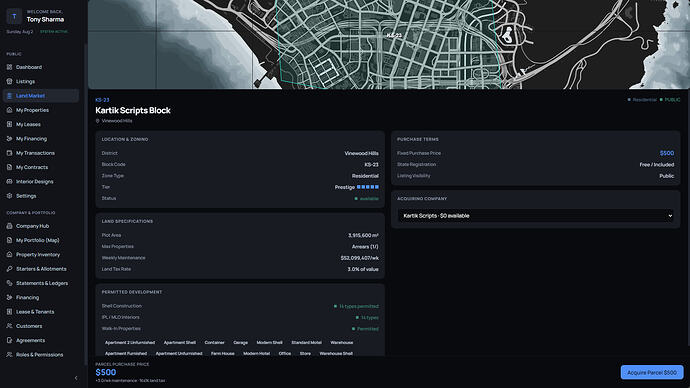Click the My Transactions icon

click(x=9, y=153)
